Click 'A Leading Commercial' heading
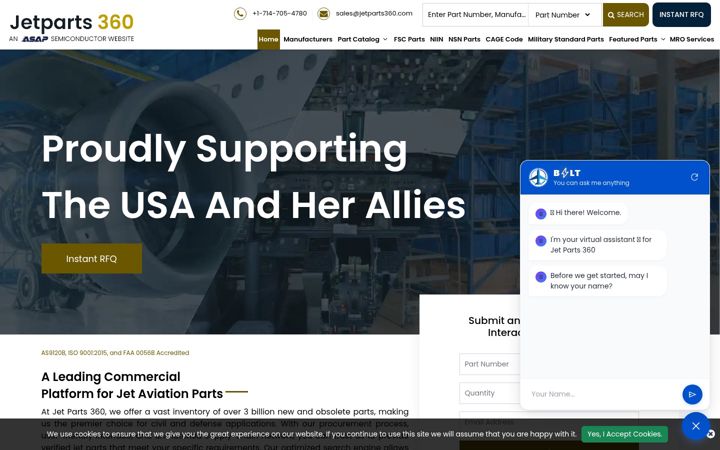Image resolution: width=720 pixels, height=450 pixels. pyautogui.click(x=111, y=377)
